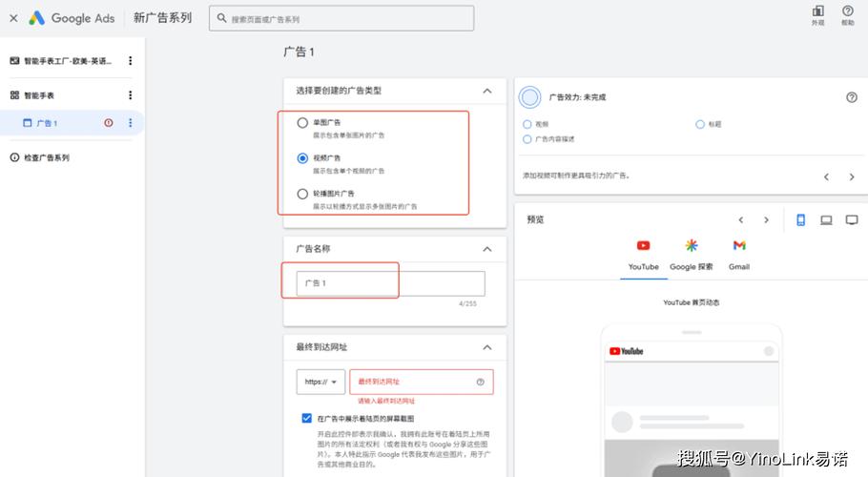Go to the previous ad preview

point(741,219)
